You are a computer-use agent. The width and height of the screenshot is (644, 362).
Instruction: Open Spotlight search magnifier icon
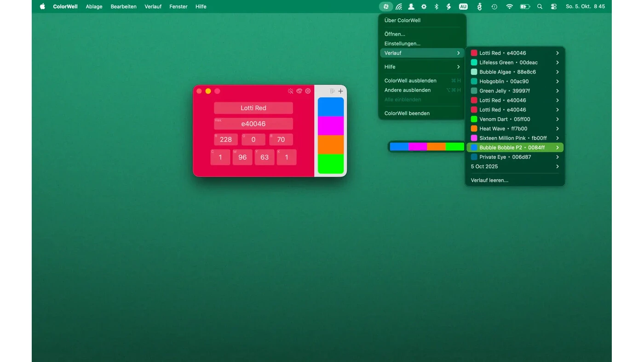tap(540, 6)
